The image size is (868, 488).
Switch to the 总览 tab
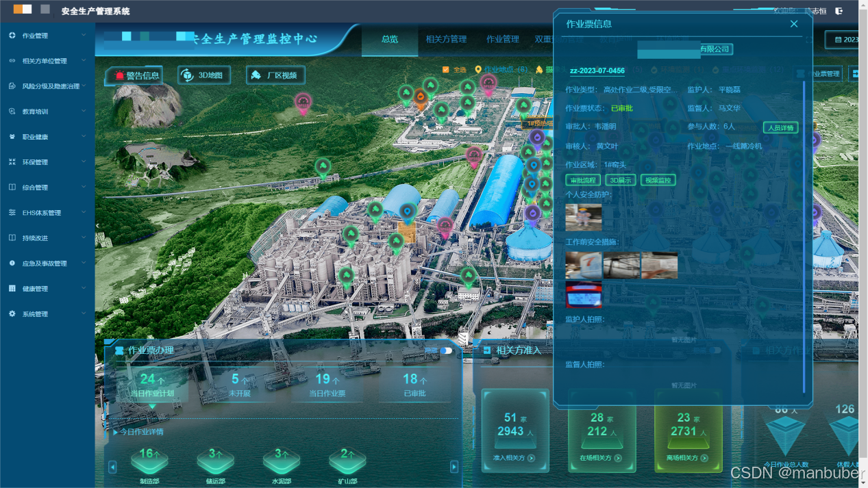click(x=390, y=40)
